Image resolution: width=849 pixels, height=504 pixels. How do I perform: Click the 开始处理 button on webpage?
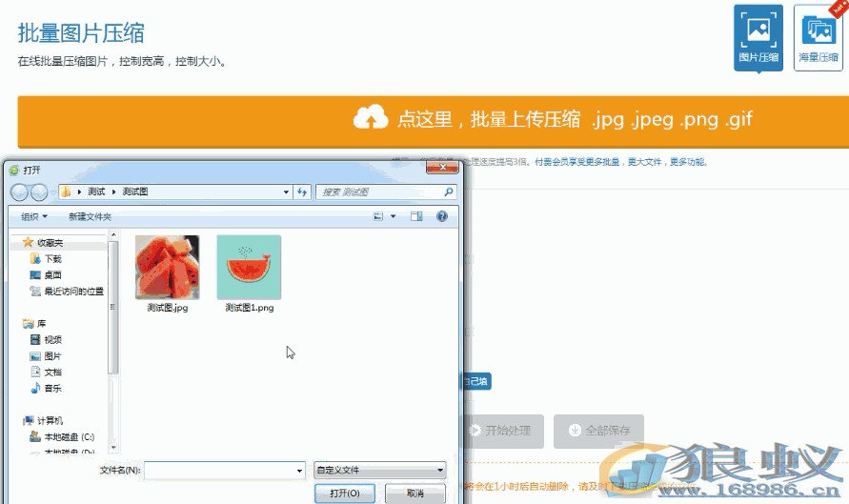click(x=503, y=431)
